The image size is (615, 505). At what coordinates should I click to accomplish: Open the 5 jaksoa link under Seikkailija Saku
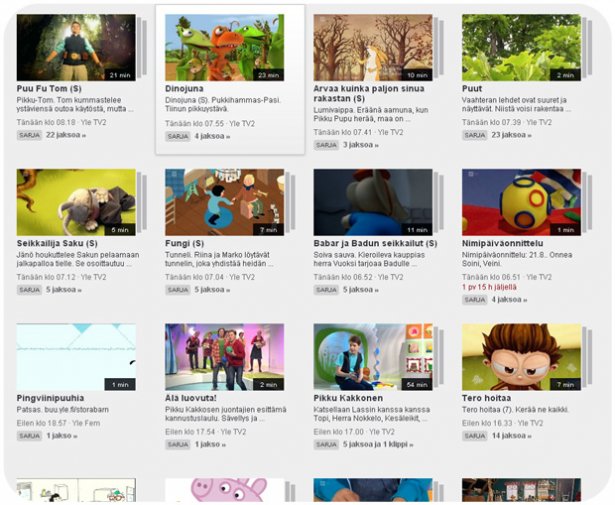pos(64,290)
